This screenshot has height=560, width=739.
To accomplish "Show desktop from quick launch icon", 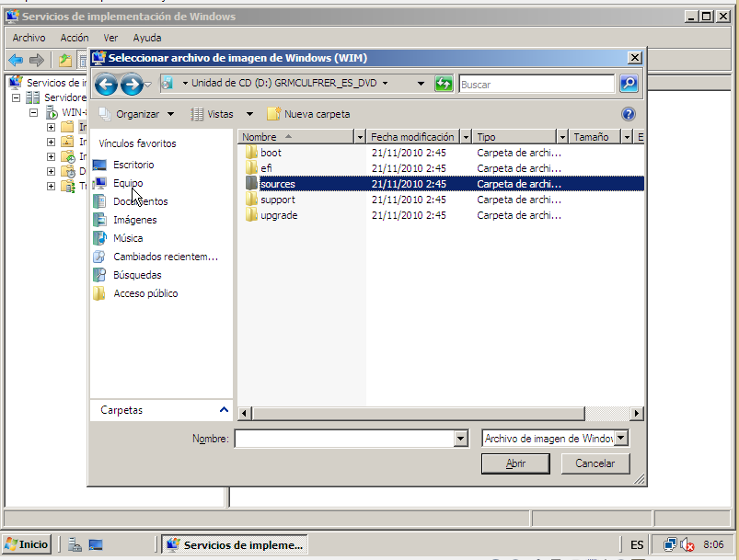I will (96, 545).
